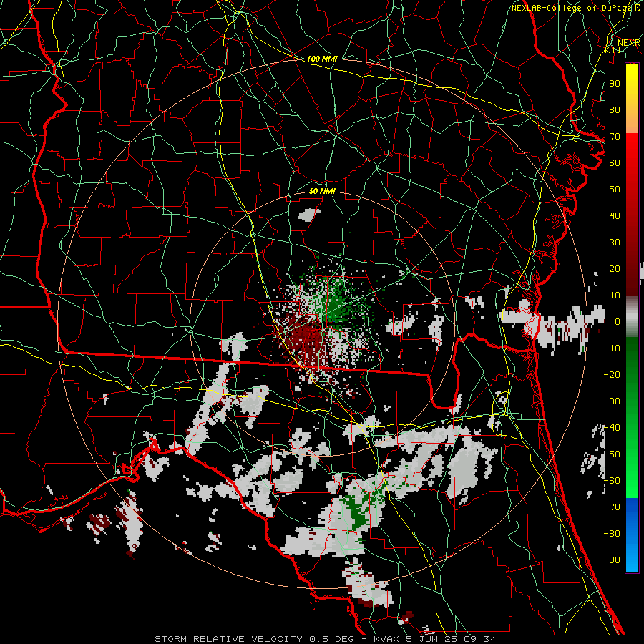Click the "5 JUN 25" date in caption
This screenshot has height=644, width=644.
coord(431,639)
